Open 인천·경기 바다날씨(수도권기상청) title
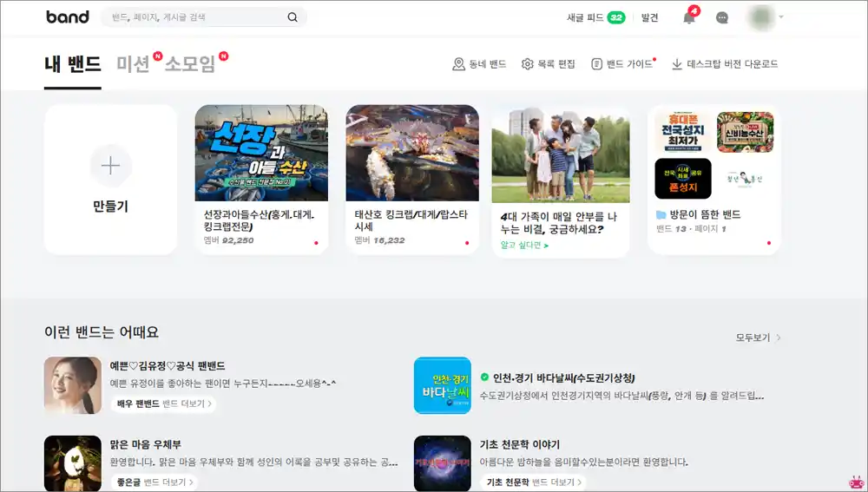Screen dimensions: 868x492 pos(563,378)
